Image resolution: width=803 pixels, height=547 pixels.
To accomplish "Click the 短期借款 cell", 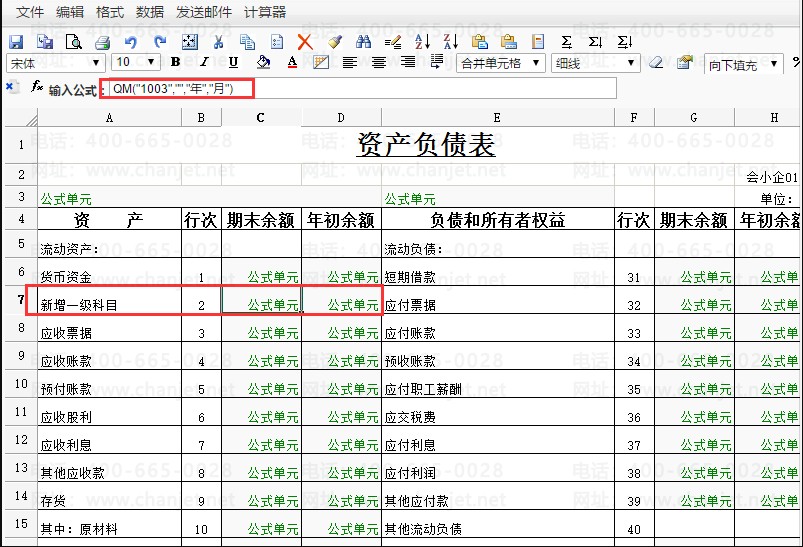I will 498,272.
